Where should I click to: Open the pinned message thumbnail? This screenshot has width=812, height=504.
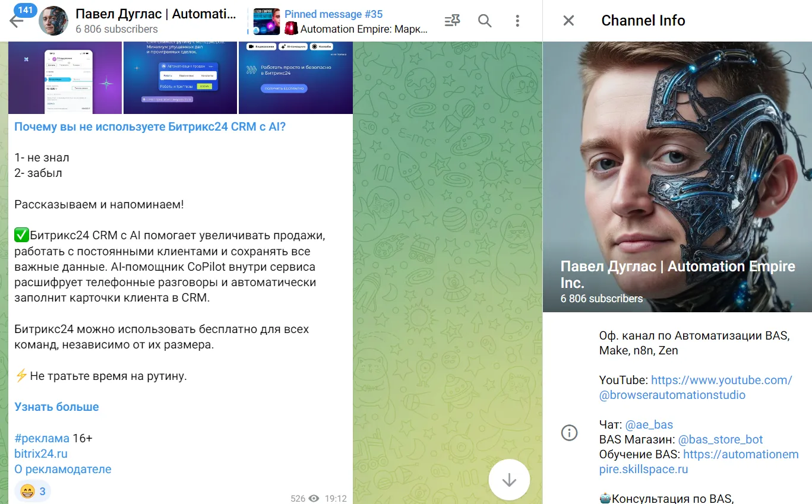pyautogui.click(x=267, y=21)
